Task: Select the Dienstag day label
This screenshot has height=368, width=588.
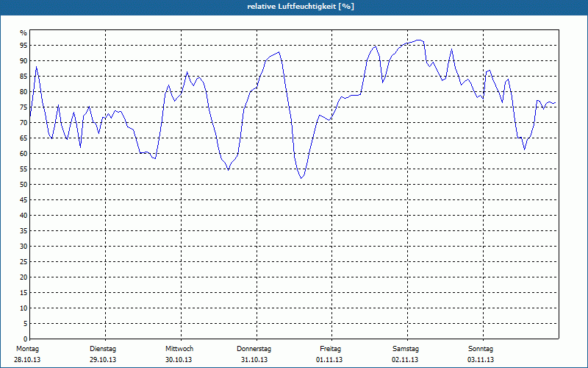Action: point(103,349)
